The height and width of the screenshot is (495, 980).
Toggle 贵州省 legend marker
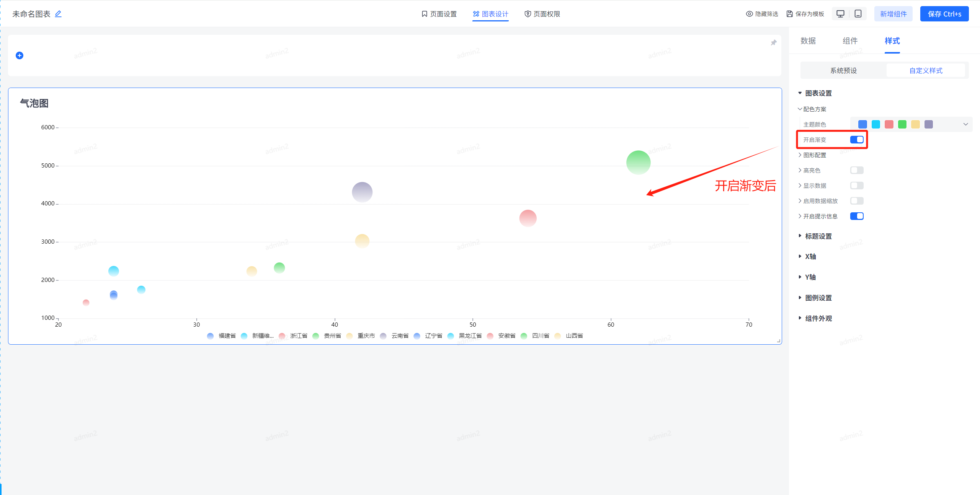316,336
